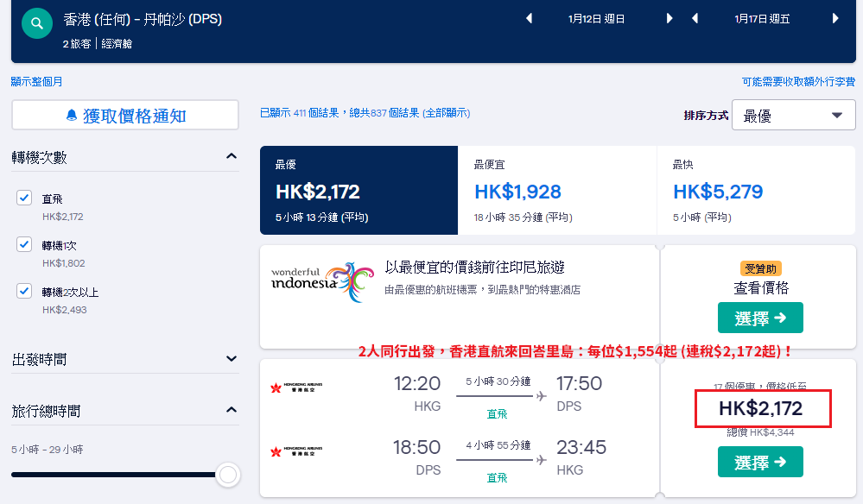Expand the 出發時間 filter section
863x504 pixels.
pyautogui.click(x=232, y=359)
